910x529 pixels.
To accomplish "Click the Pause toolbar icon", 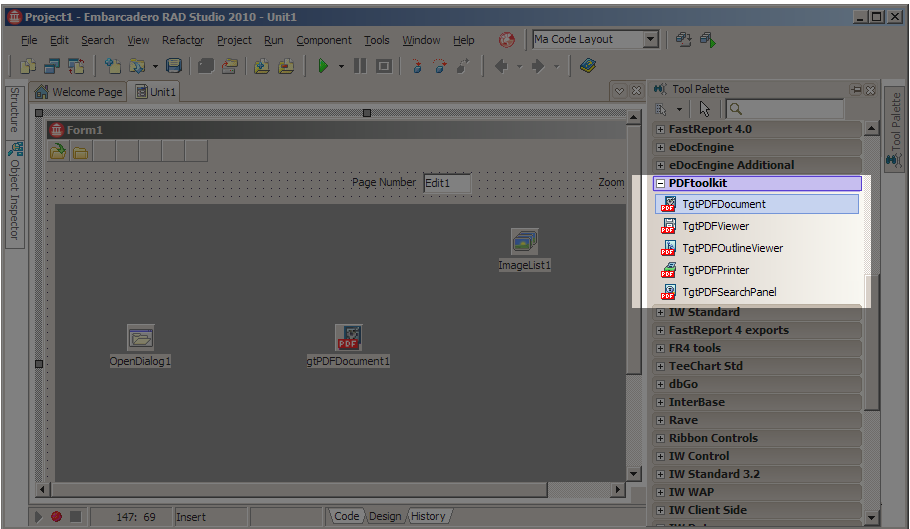I will click(x=360, y=66).
